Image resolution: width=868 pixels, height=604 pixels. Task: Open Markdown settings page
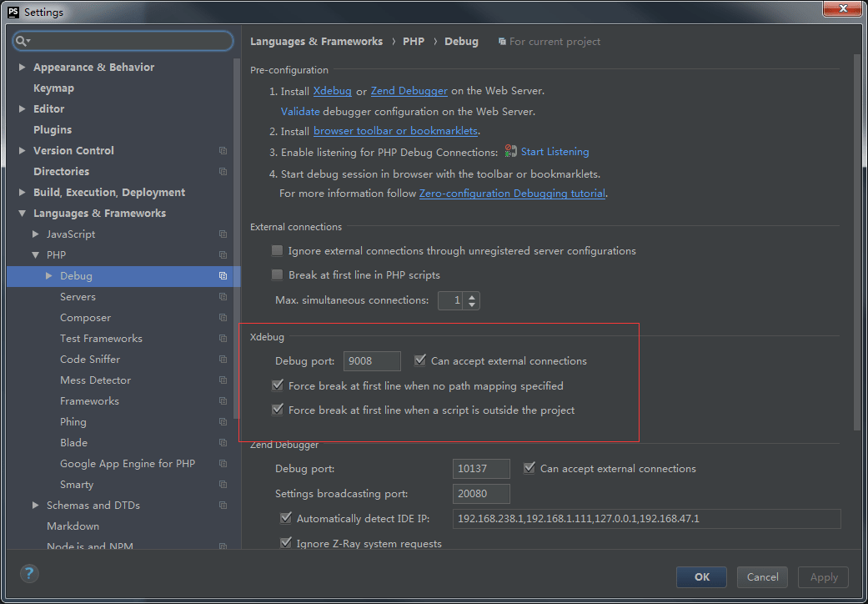pyautogui.click(x=73, y=526)
